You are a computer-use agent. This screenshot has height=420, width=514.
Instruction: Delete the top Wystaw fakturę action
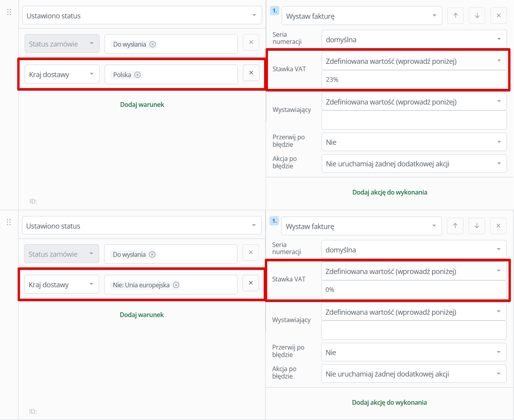tap(499, 16)
